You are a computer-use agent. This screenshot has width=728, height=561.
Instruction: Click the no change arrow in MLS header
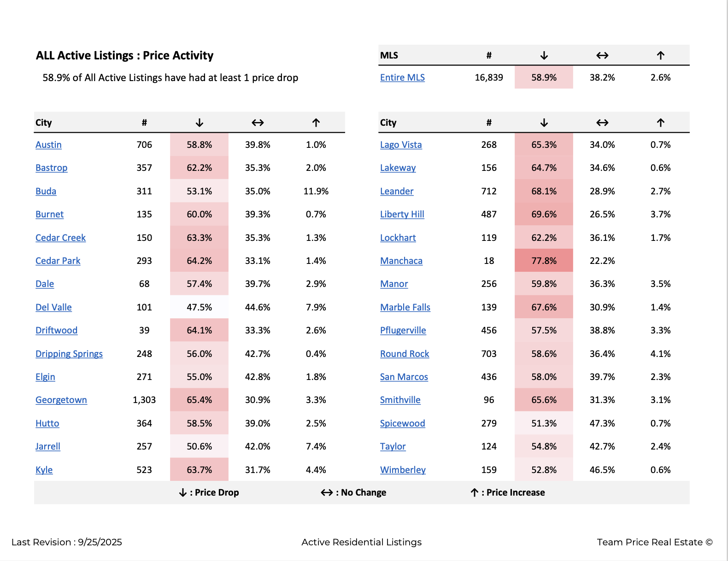[602, 56]
